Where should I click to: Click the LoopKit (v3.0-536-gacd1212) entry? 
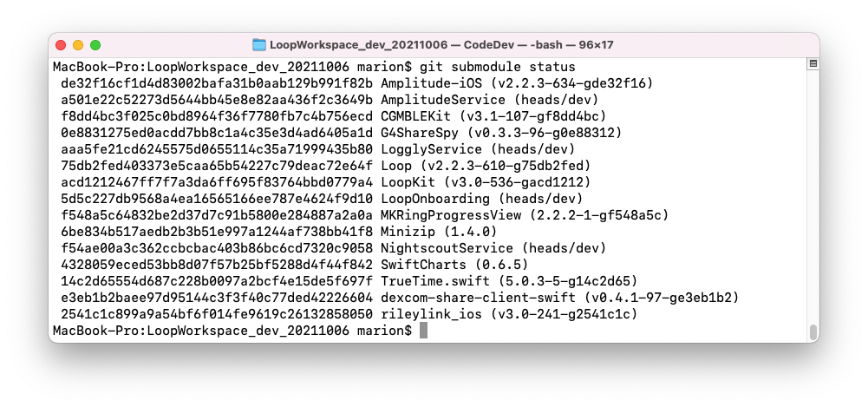tap(486, 182)
